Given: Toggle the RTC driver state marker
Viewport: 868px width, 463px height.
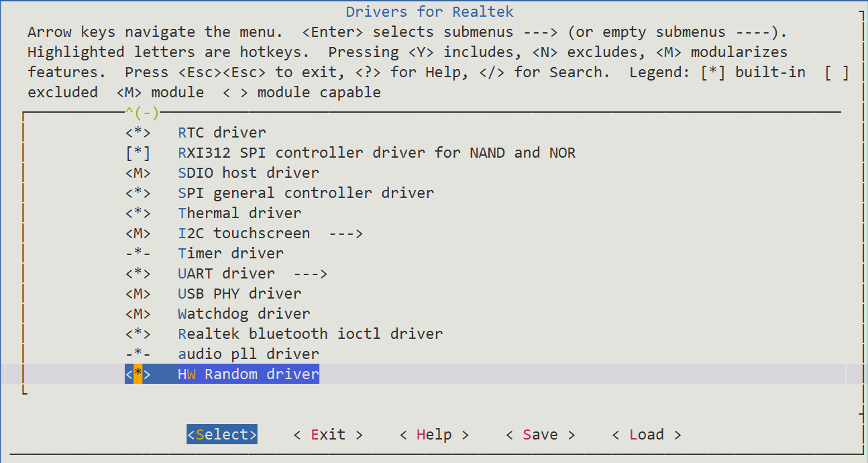Looking at the screenshot, I should click(138, 133).
